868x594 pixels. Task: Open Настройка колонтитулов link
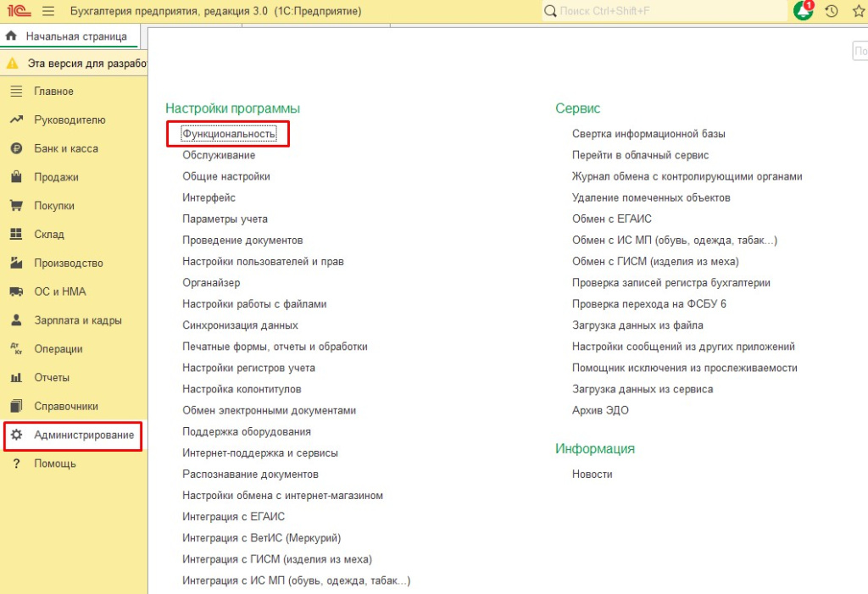(242, 389)
